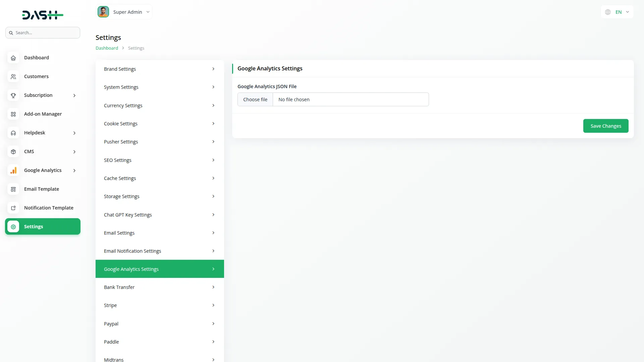The height and width of the screenshot is (362, 644).
Task: Open Email Template using envelope icon
Action: click(x=13, y=189)
